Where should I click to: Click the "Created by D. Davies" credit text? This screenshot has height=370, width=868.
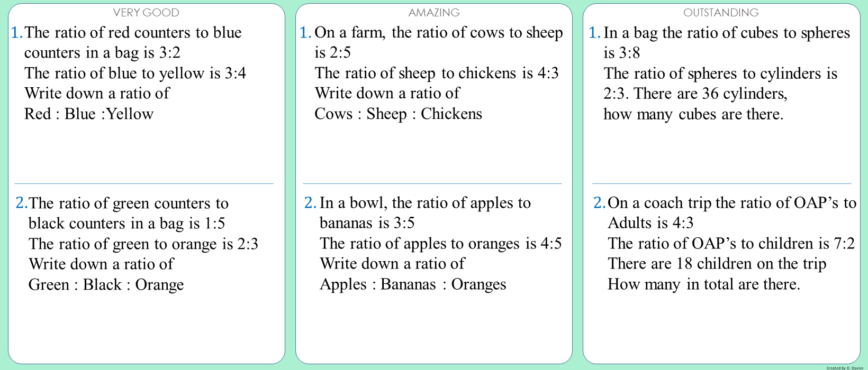845,368
